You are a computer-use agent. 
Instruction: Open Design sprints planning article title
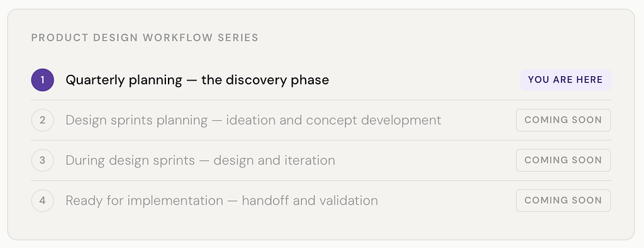tap(253, 120)
